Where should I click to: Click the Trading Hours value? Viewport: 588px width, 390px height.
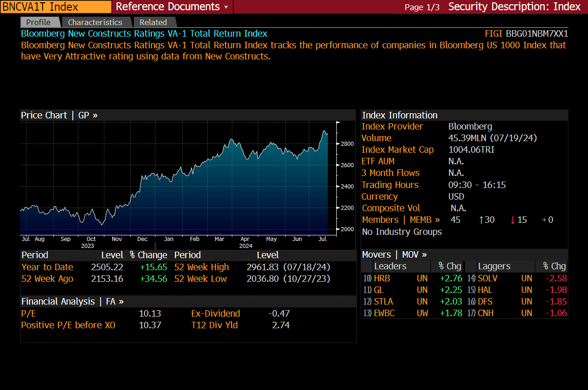[x=477, y=185]
